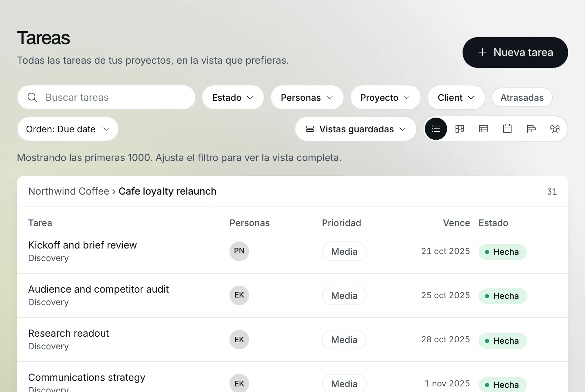Switch to Gantt timeline view icon
This screenshot has width=585, height=392.
pos(531,129)
